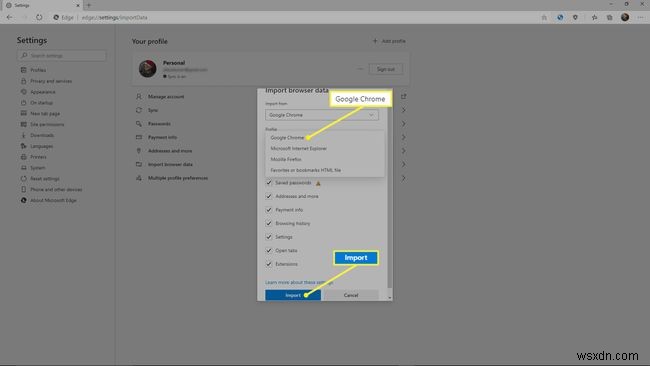Screen dimensions: 650x366
Task: Open the Downloads settings section
Action: coord(42,135)
